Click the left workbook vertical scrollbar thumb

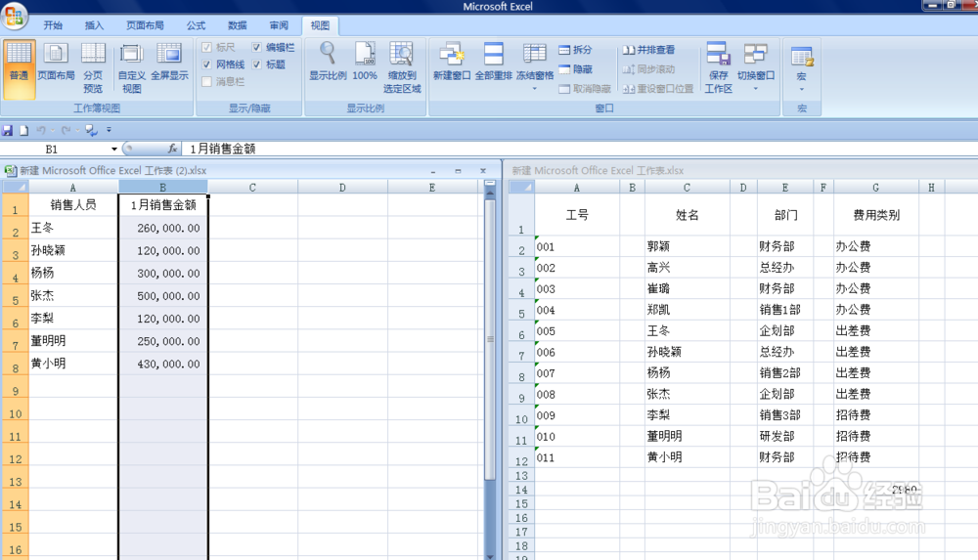click(490, 338)
